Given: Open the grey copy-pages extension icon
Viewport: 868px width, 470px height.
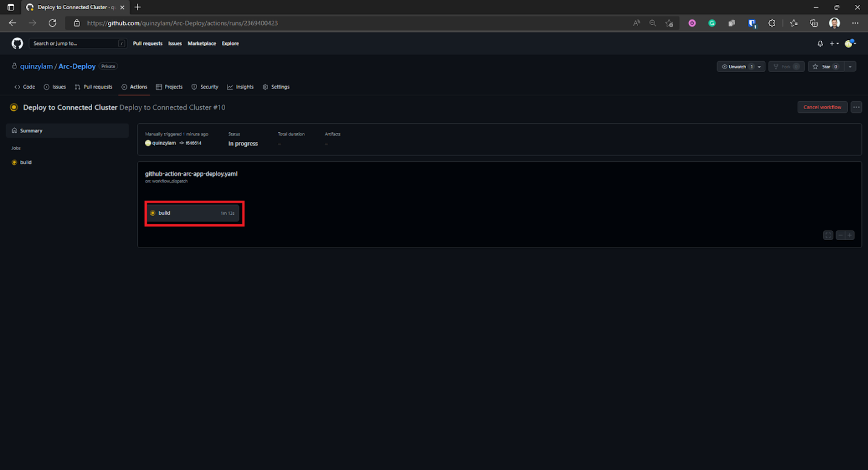Looking at the screenshot, I should click(732, 23).
